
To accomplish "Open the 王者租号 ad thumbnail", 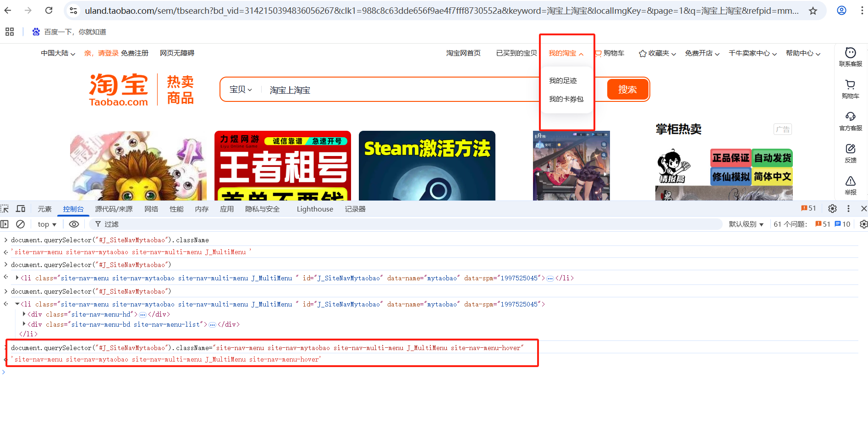I will (283, 166).
